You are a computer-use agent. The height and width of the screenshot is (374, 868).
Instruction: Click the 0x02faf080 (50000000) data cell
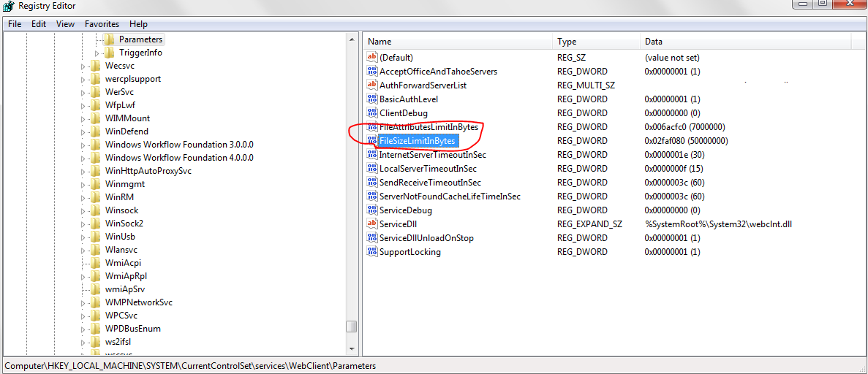[686, 141]
